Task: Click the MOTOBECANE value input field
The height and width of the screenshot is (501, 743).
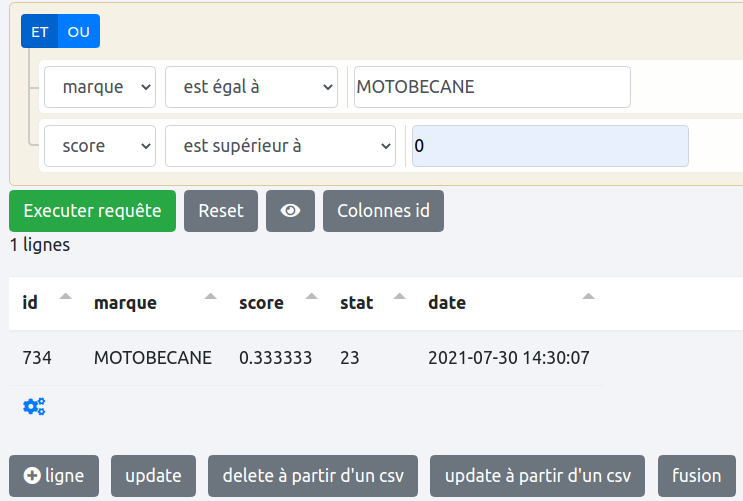Action: pyautogui.click(x=492, y=87)
